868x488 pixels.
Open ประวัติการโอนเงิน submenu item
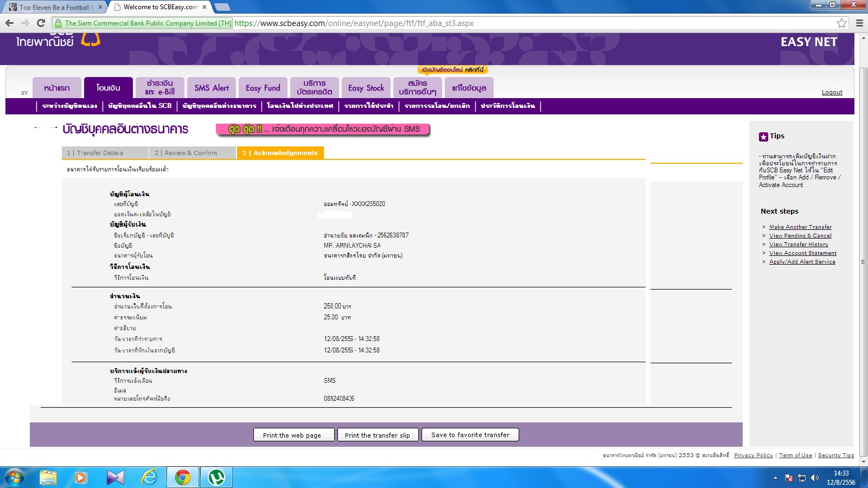(x=508, y=106)
